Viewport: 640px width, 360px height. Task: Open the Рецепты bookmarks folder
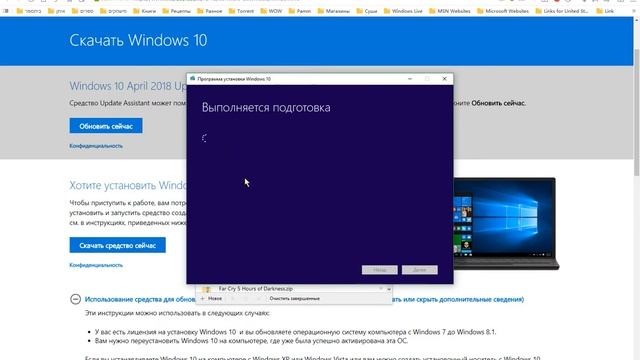176,11
